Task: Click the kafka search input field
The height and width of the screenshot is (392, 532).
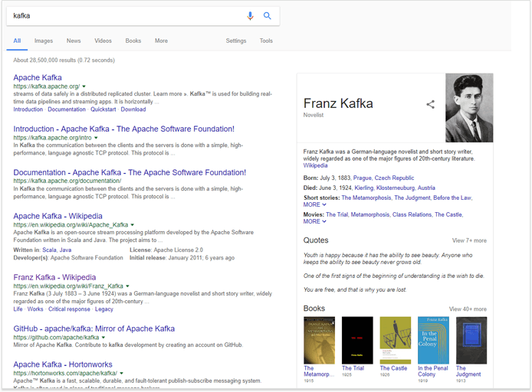Action: pos(126,16)
